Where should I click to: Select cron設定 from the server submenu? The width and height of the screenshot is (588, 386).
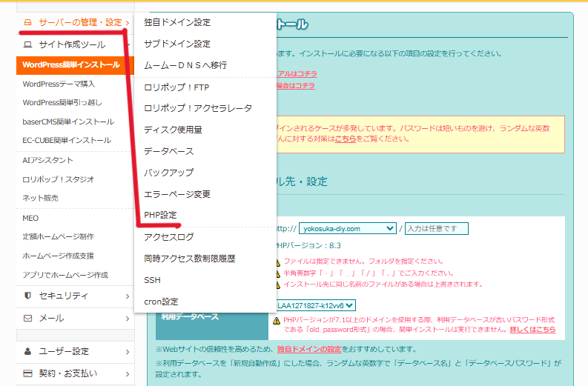161,302
